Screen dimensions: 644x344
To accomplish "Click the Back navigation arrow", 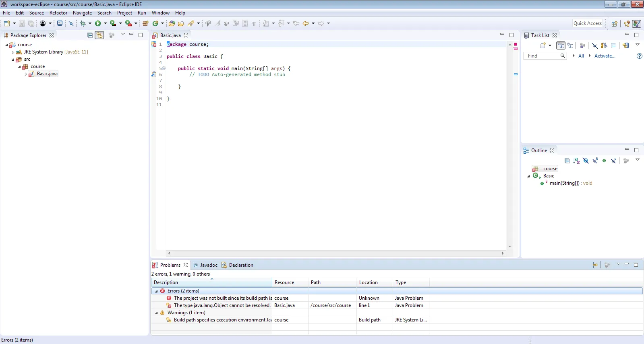I will click(306, 23).
